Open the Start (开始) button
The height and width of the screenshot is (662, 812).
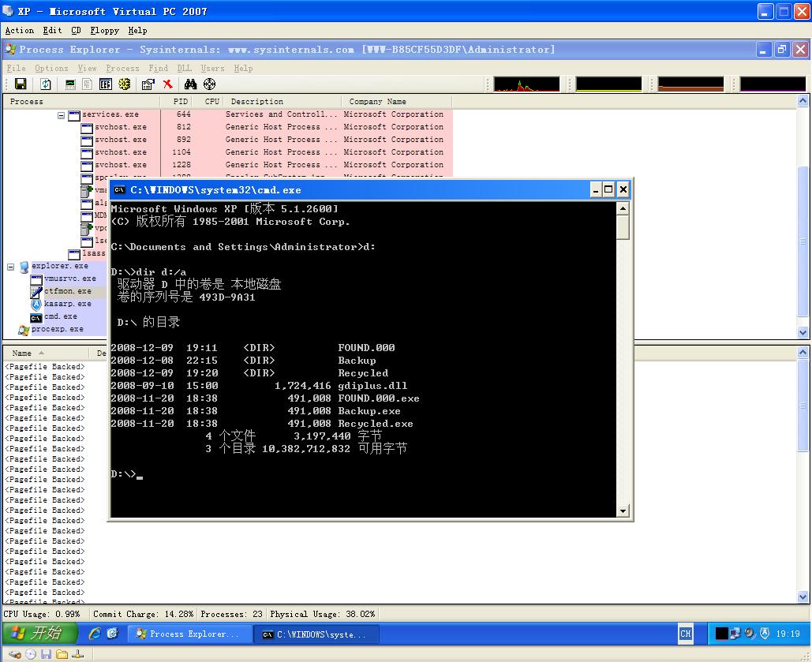coord(39,633)
